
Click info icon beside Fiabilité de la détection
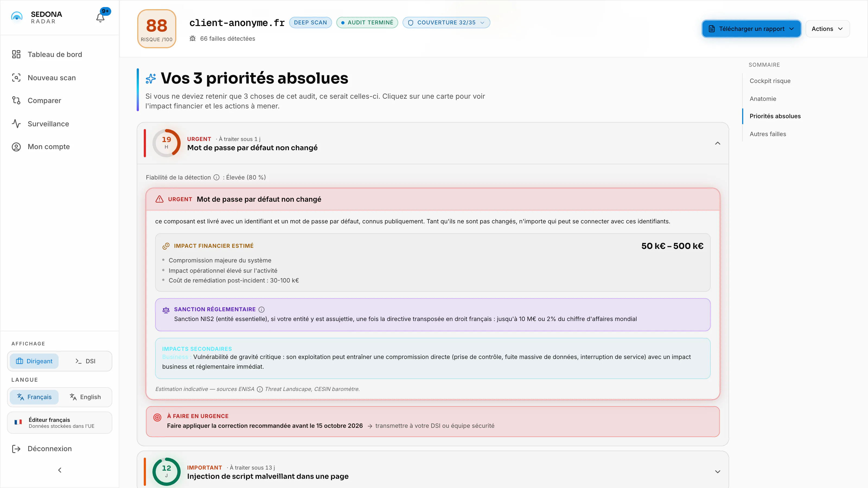[x=216, y=178]
